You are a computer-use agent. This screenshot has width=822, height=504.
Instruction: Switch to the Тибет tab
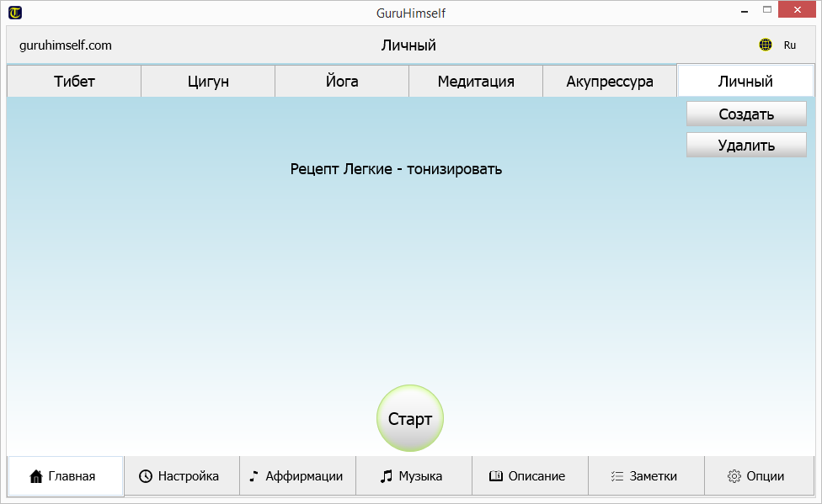[x=74, y=82]
